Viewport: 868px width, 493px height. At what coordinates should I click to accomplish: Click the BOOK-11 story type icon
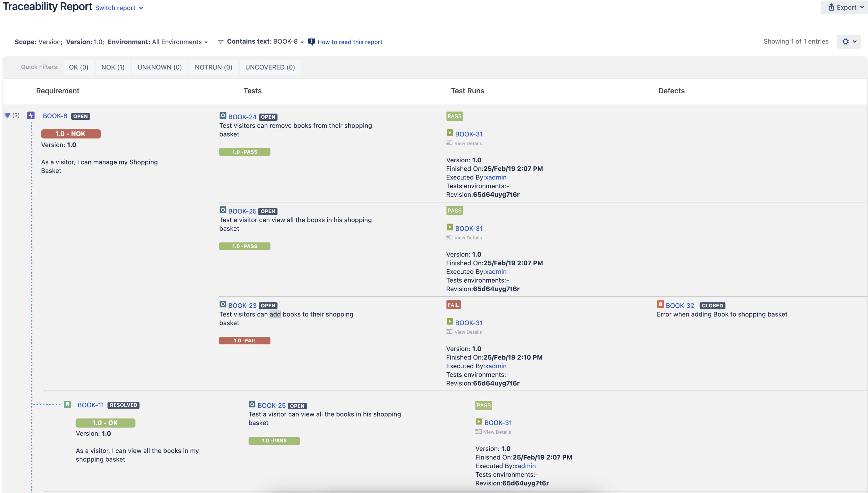(67, 405)
